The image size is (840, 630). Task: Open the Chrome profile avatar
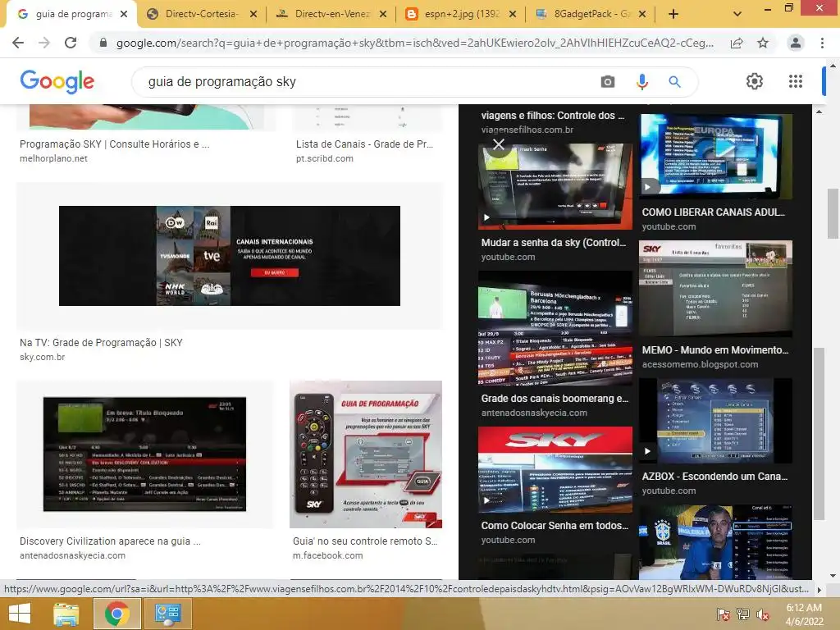coord(796,43)
